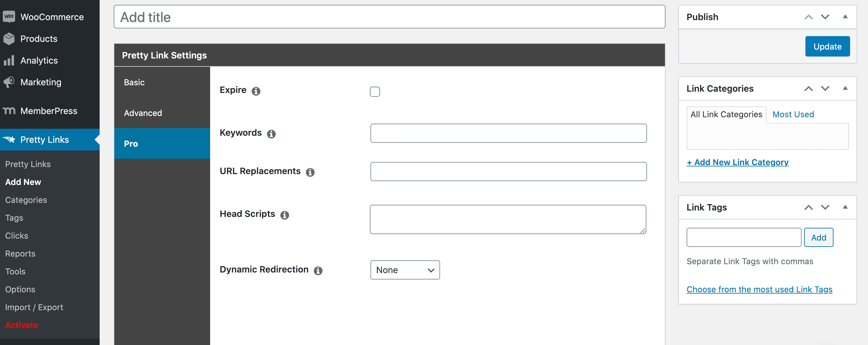Open Categories submenu item

tap(26, 200)
